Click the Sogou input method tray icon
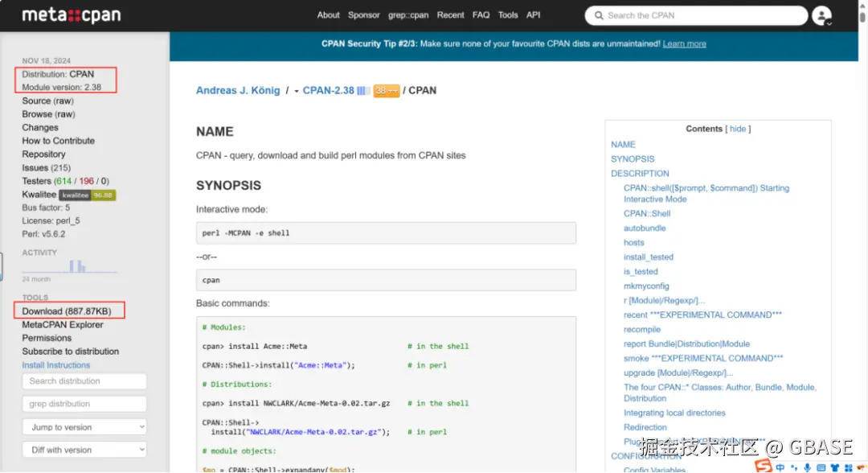Viewport: 868px width, 473px height. click(x=764, y=467)
